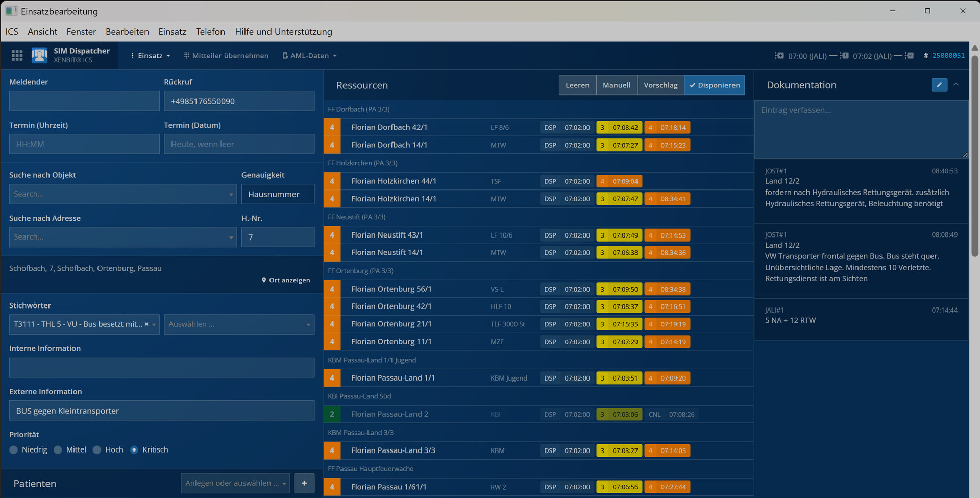
Task: Click the Eintrag verfassen text area
Action: pyautogui.click(x=861, y=129)
